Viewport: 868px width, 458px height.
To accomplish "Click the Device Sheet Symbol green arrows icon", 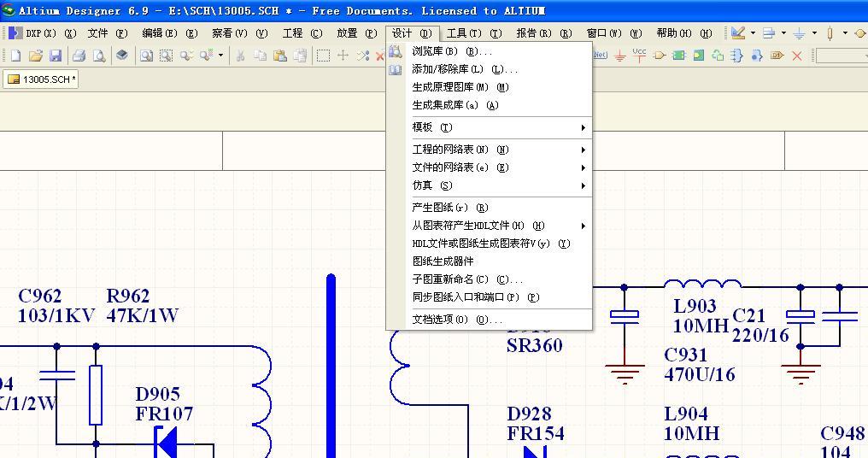I will [x=718, y=56].
